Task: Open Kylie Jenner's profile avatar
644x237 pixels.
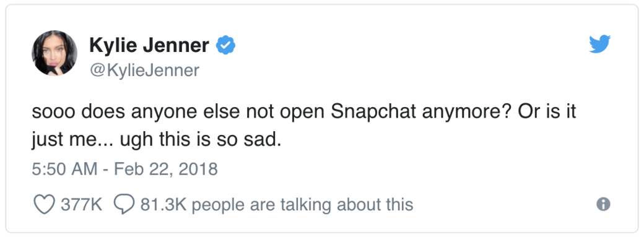Action: coord(54,53)
